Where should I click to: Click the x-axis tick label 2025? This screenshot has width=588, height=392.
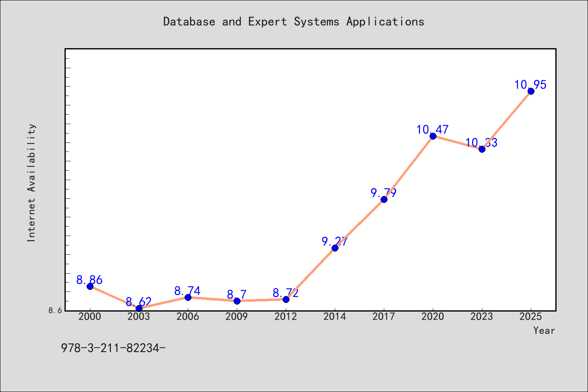click(531, 316)
